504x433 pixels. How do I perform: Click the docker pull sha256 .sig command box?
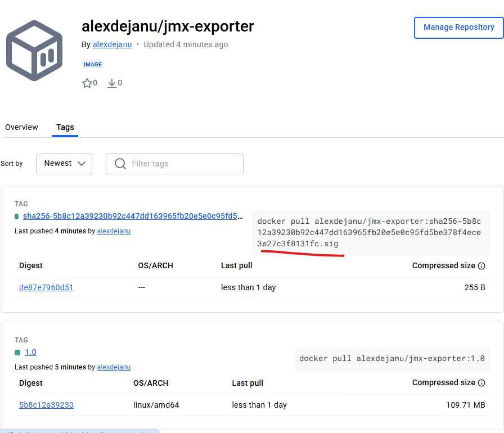(371, 233)
